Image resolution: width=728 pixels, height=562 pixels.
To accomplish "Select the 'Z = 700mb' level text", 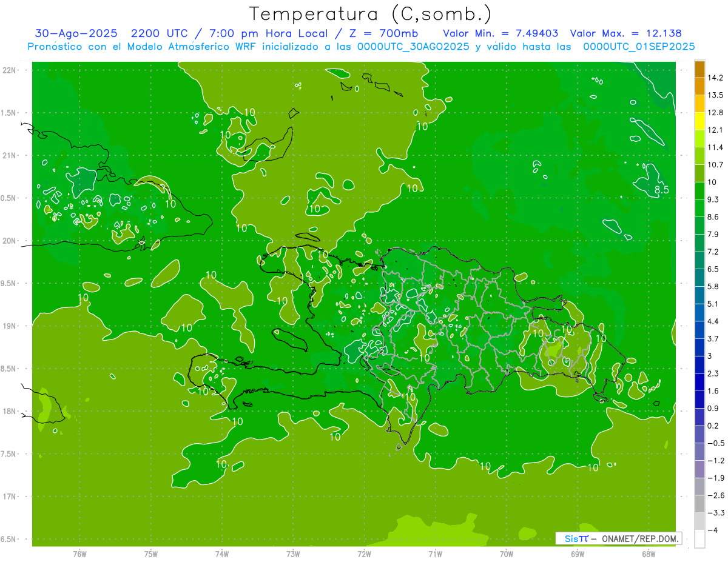I will pos(384,33).
